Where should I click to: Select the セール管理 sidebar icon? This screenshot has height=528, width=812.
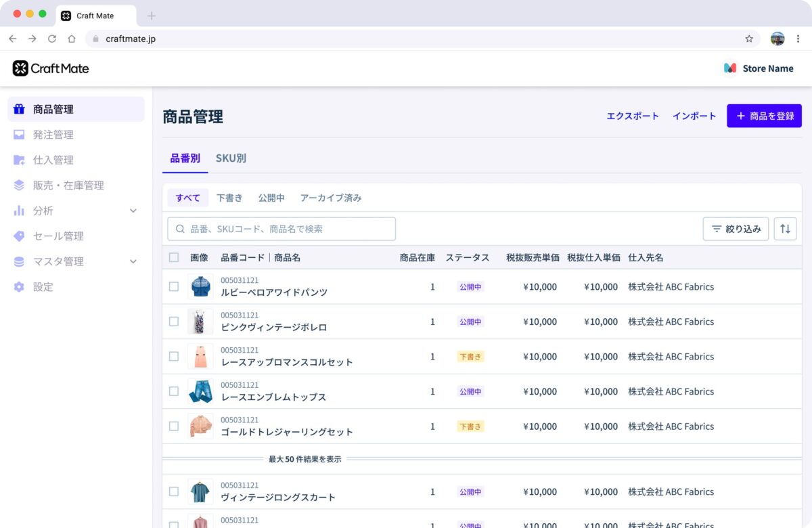pyautogui.click(x=20, y=236)
